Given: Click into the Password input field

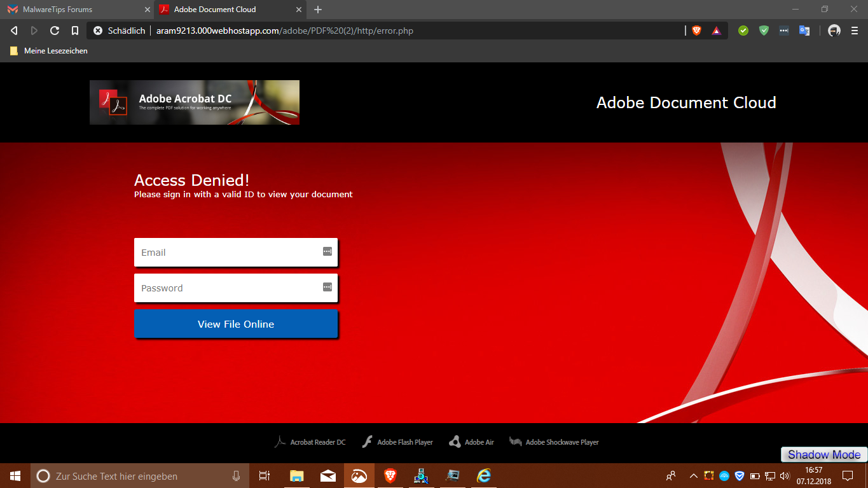Looking at the screenshot, I should [229, 288].
